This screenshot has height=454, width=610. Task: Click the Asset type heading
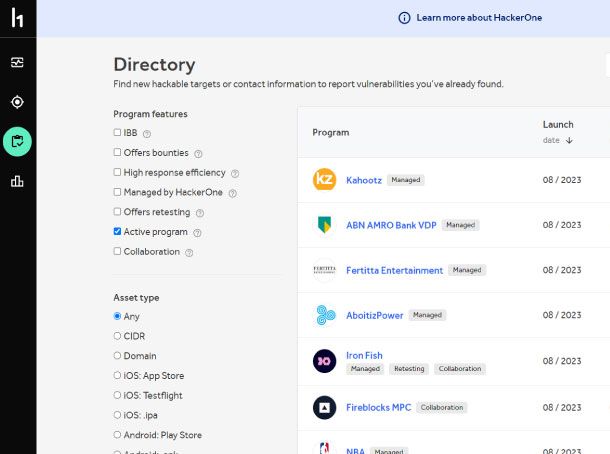(136, 298)
